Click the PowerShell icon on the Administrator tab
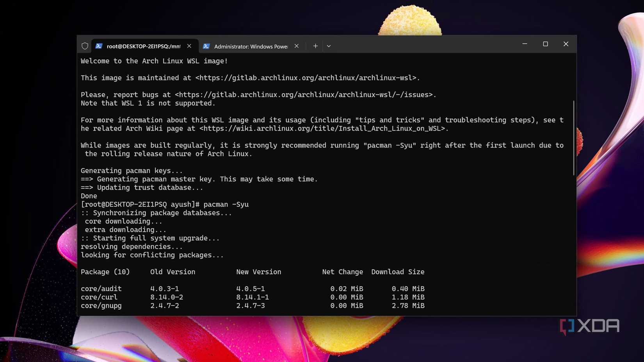 [206, 46]
